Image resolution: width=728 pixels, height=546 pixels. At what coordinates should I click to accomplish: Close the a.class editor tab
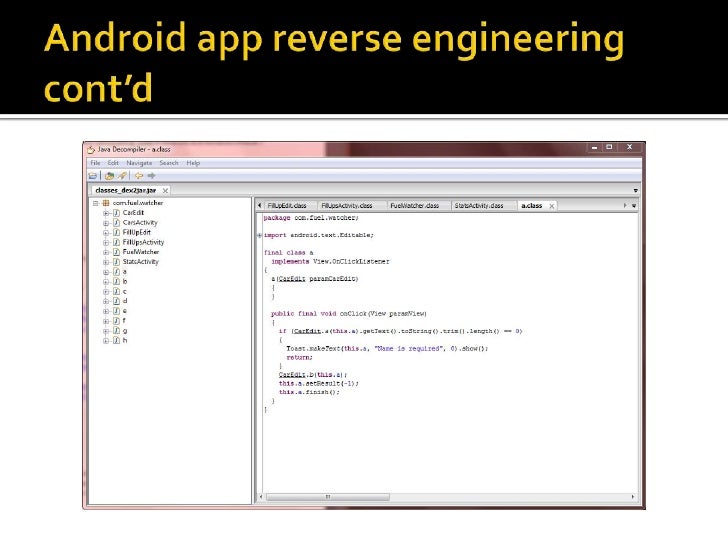552,206
